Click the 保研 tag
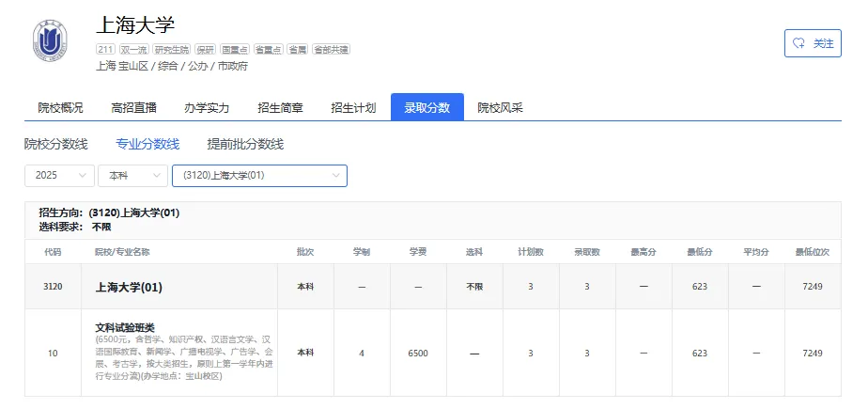 (205, 49)
